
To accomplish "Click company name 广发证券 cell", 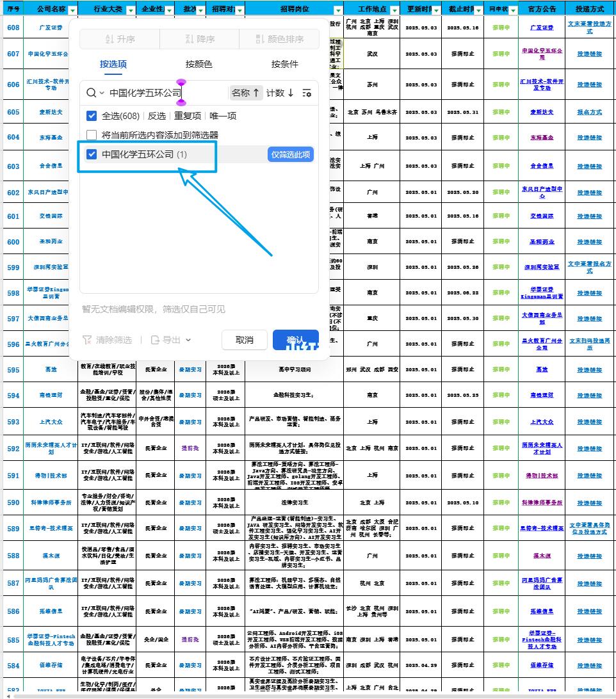I will [51, 28].
